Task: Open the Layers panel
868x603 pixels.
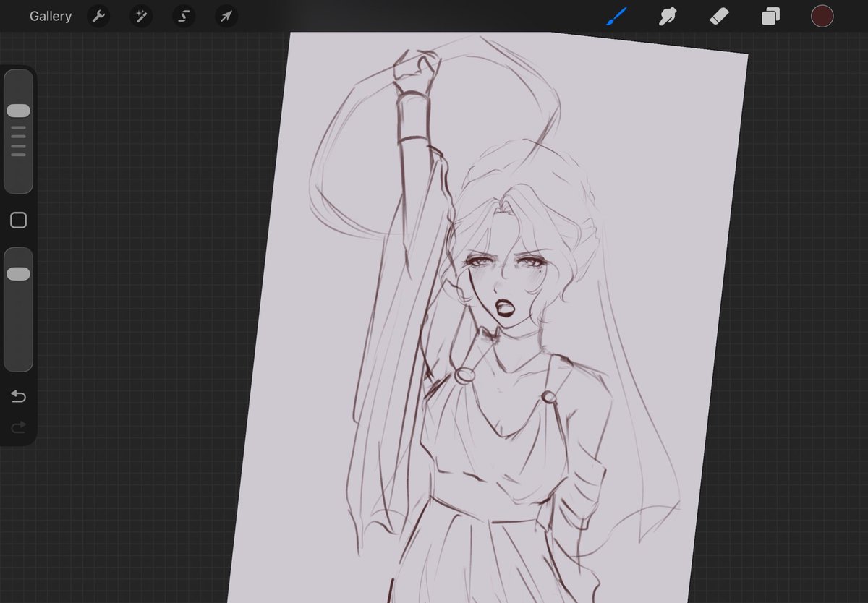Action: pyautogui.click(x=769, y=16)
